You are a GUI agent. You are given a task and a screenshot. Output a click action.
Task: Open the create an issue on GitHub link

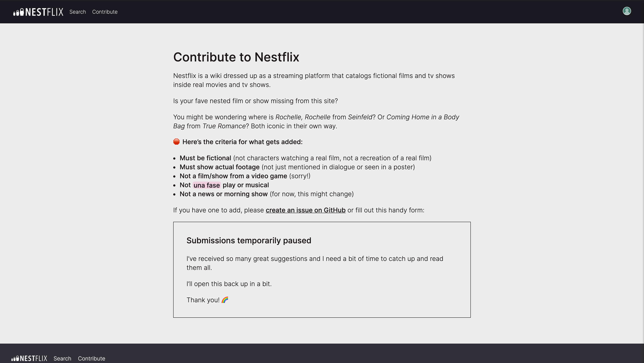305,210
